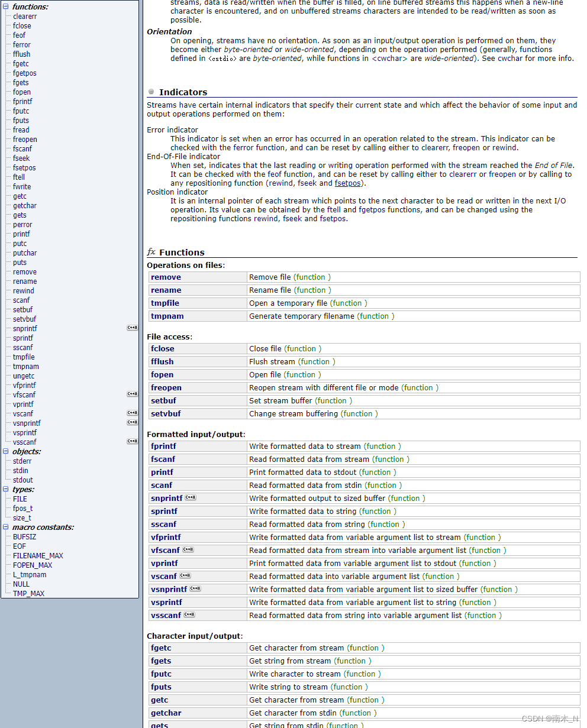This screenshot has height=728, width=587.
Task: Open NULL under macro constants
Action: coord(21,584)
